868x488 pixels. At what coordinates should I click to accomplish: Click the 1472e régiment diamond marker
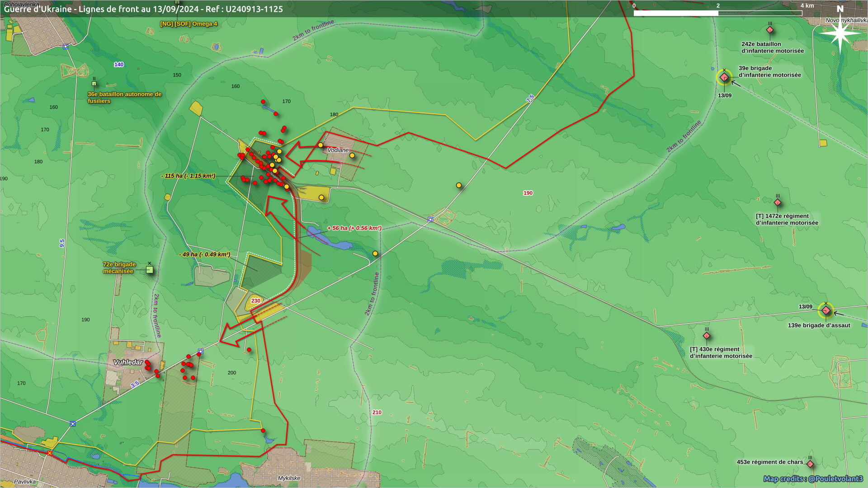tap(778, 202)
